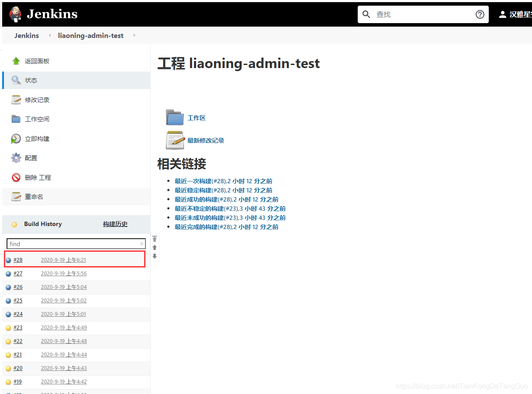Open the 最近成功的构建(#28) link

coord(227,199)
